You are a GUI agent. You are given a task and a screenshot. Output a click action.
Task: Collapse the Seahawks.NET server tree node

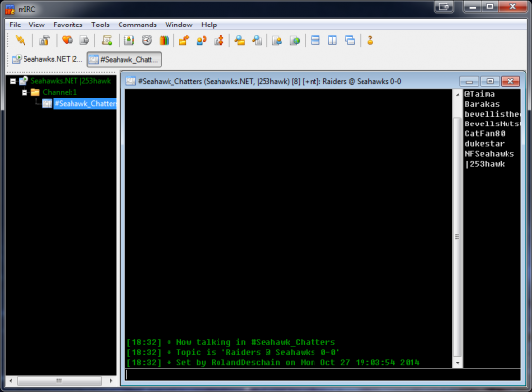point(13,81)
